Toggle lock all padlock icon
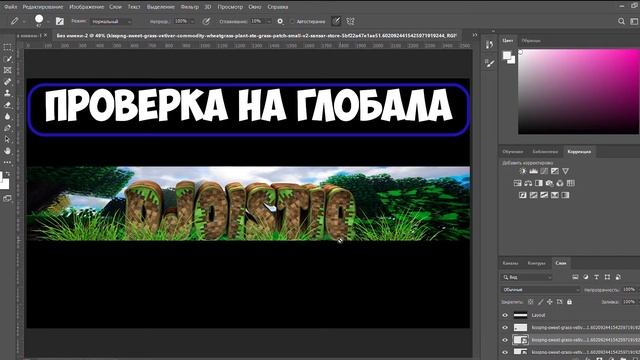Viewport: 640px width, 360px height. point(569,302)
